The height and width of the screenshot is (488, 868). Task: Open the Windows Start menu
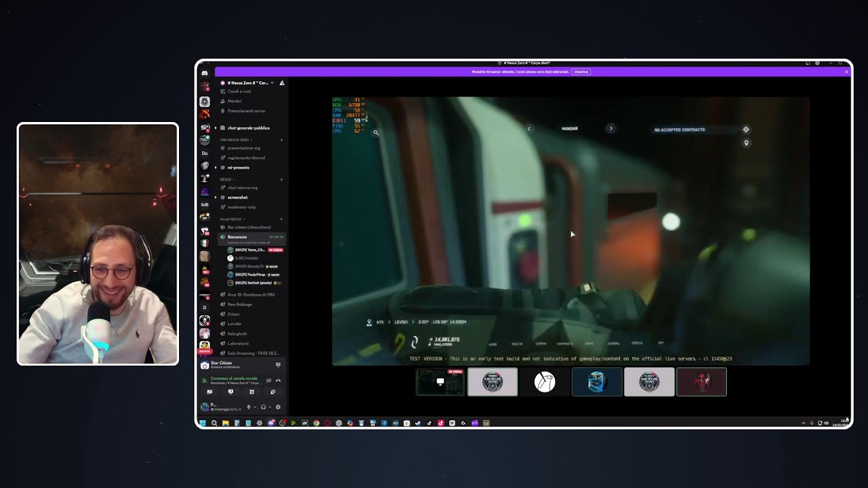(x=203, y=423)
